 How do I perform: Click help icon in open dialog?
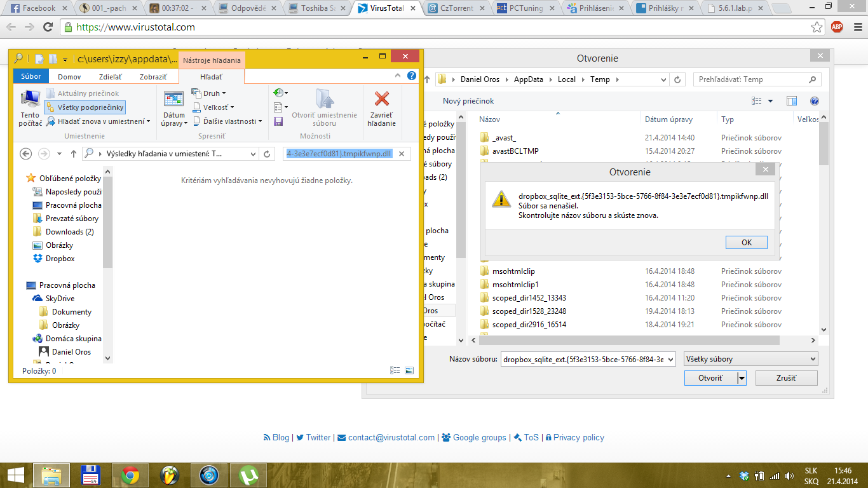pyautogui.click(x=815, y=101)
